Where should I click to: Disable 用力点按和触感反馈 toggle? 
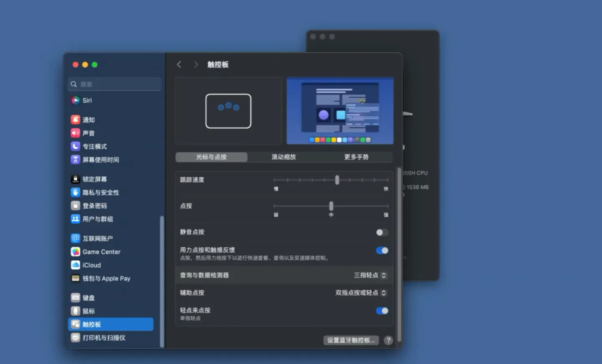381,250
